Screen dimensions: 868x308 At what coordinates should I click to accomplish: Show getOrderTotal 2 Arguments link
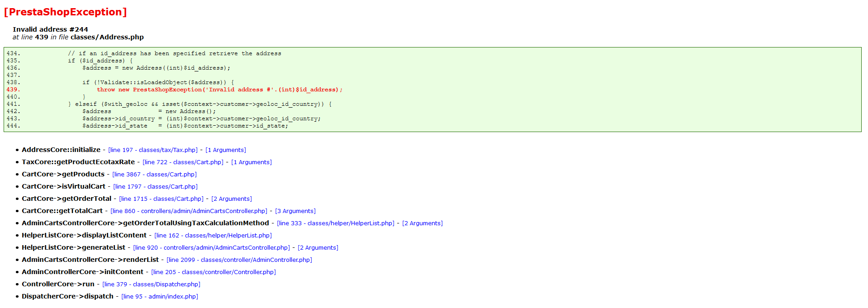point(232,199)
